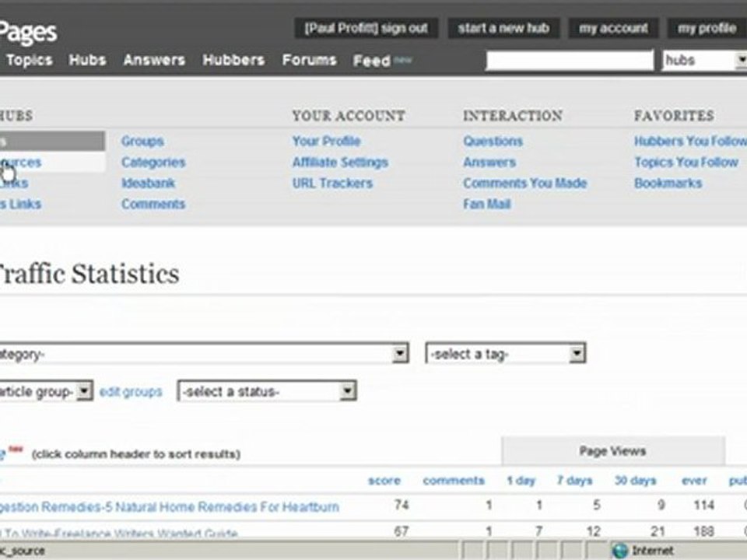Image resolution: width=747 pixels, height=560 pixels.
Task: Go to the Forums menu item
Action: point(309,60)
